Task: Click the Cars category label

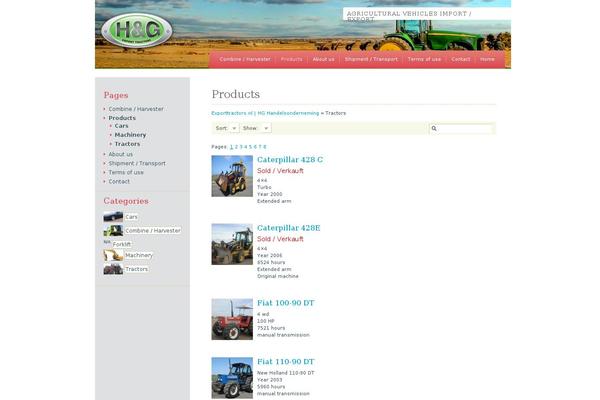Action: 131,217
